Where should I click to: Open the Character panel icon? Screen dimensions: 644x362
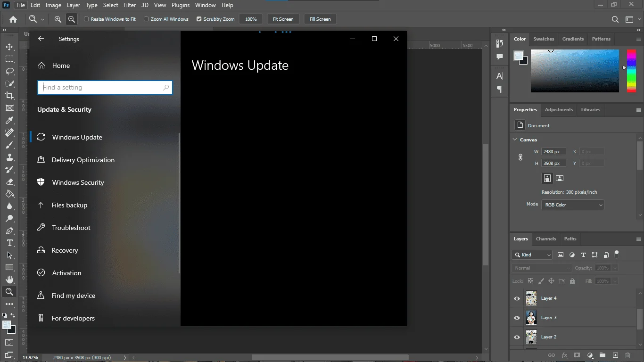point(500,76)
